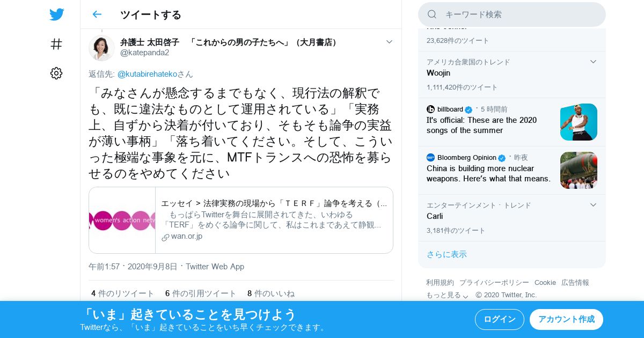Click the link icon beside wan.or.jp
The height and width of the screenshot is (338, 644).
(165, 237)
